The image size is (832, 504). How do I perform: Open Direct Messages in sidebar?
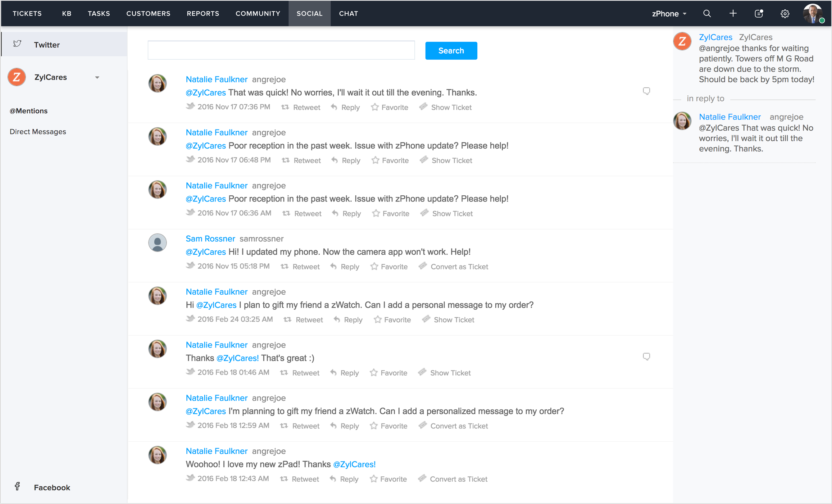pos(38,132)
